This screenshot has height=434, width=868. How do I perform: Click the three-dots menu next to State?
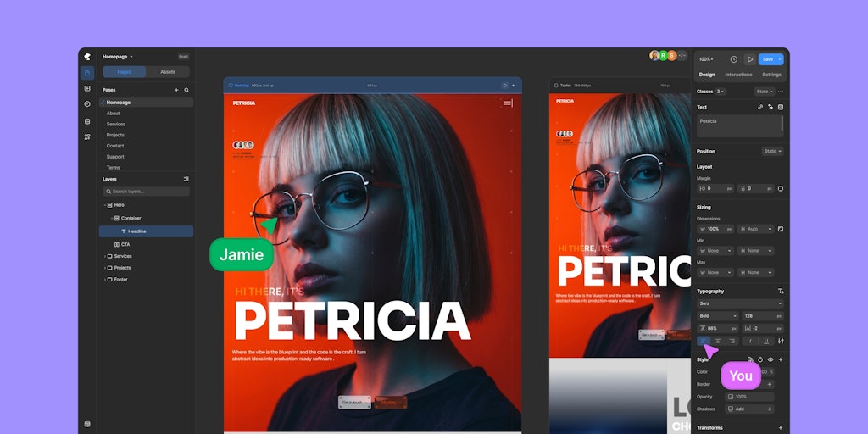pyautogui.click(x=781, y=92)
